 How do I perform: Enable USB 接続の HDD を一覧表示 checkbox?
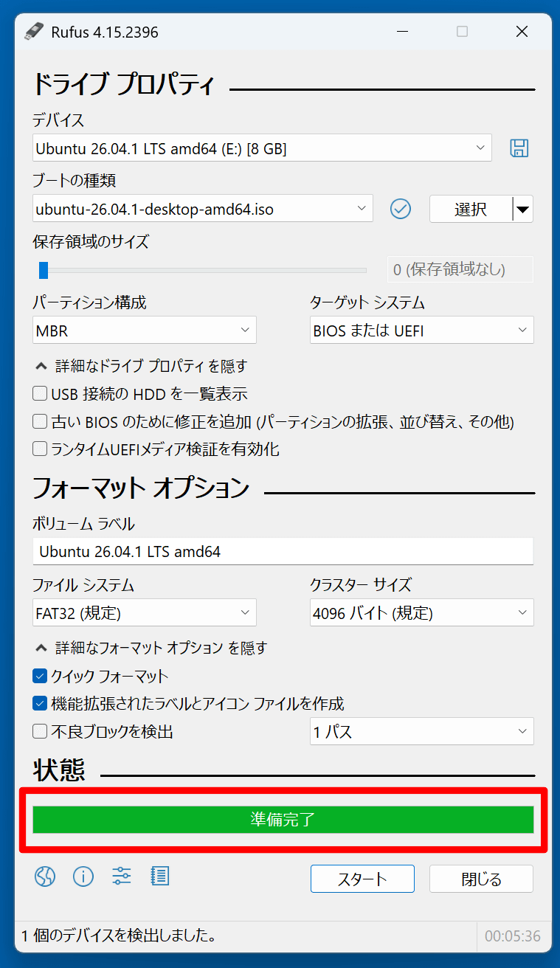(x=40, y=394)
